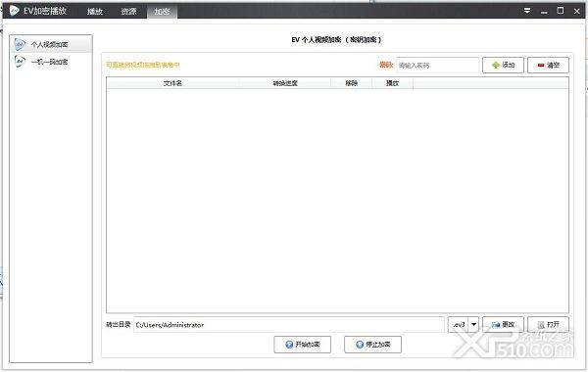The image size is (588, 372).
Task: Open the title bar menu dropdown icon
Action: 527,11
